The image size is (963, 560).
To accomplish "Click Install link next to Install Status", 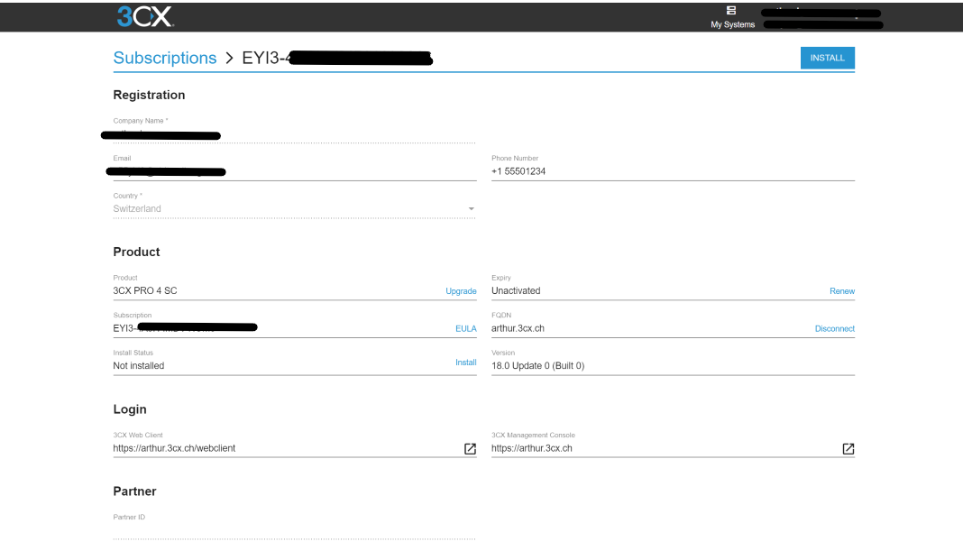I will 465,363.
